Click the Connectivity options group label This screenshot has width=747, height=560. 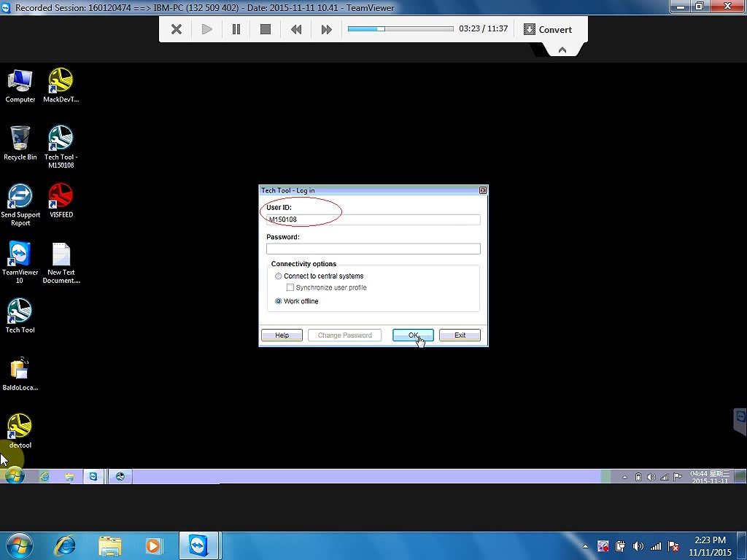tap(303, 264)
